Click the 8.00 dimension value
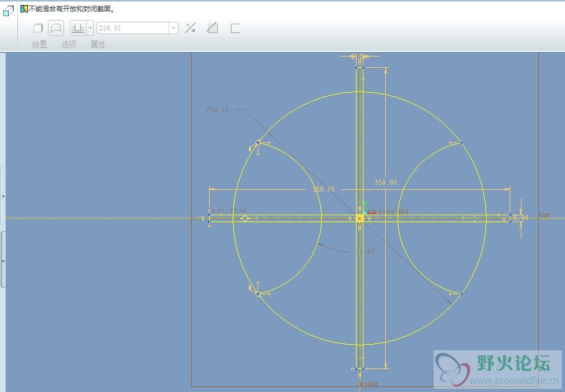Screen dimensions: 565x392 (x=521, y=218)
